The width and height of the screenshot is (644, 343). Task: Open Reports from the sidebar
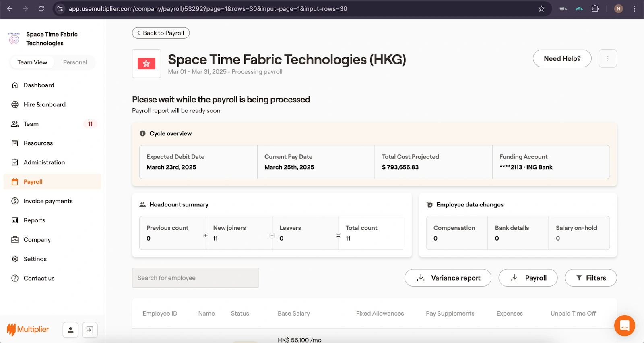tap(52, 220)
